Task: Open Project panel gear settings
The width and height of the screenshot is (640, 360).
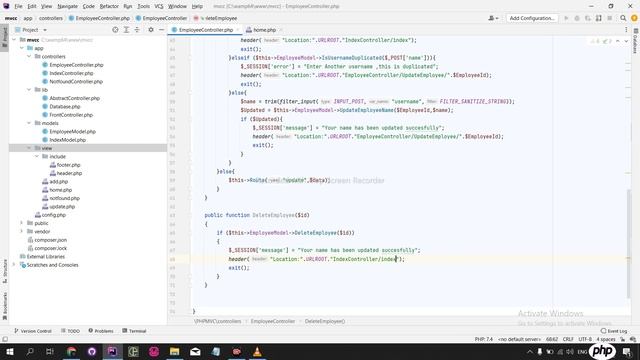Action: coord(151,30)
